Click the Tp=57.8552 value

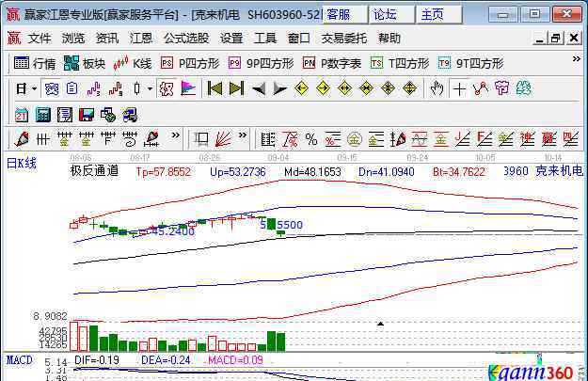164,172
